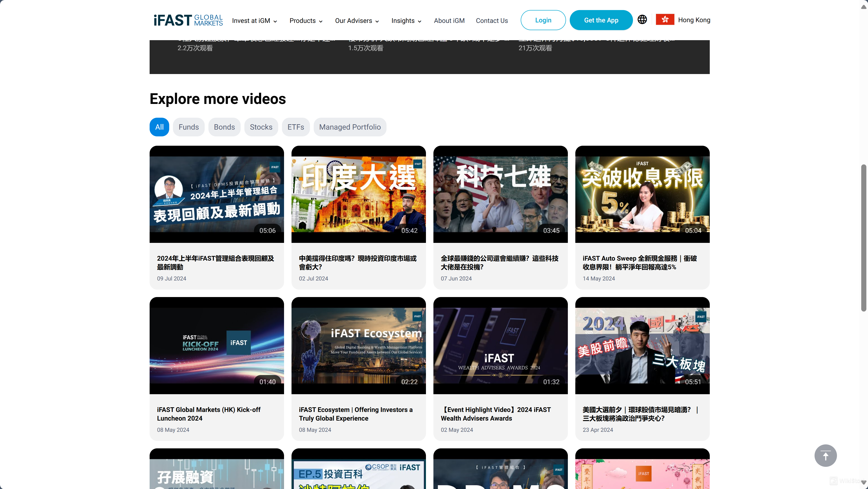Play the iFAST Ecosystem video thumbnail

point(358,345)
